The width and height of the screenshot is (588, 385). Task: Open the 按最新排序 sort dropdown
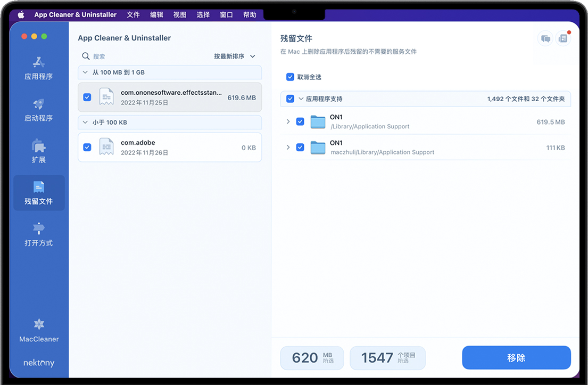click(235, 56)
